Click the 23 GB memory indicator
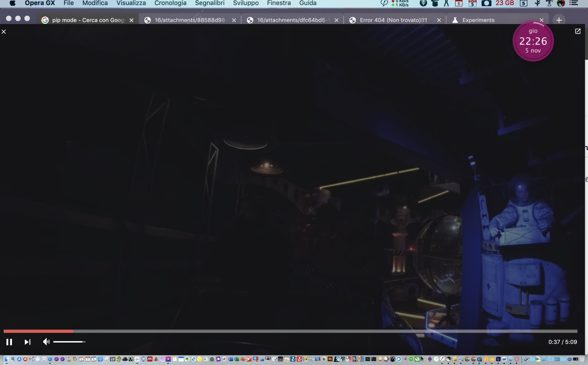The width and height of the screenshot is (588, 365). [x=505, y=3]
